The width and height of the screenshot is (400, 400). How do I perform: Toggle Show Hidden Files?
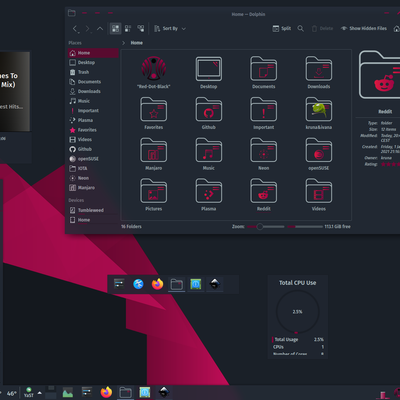tap(364, 29)
